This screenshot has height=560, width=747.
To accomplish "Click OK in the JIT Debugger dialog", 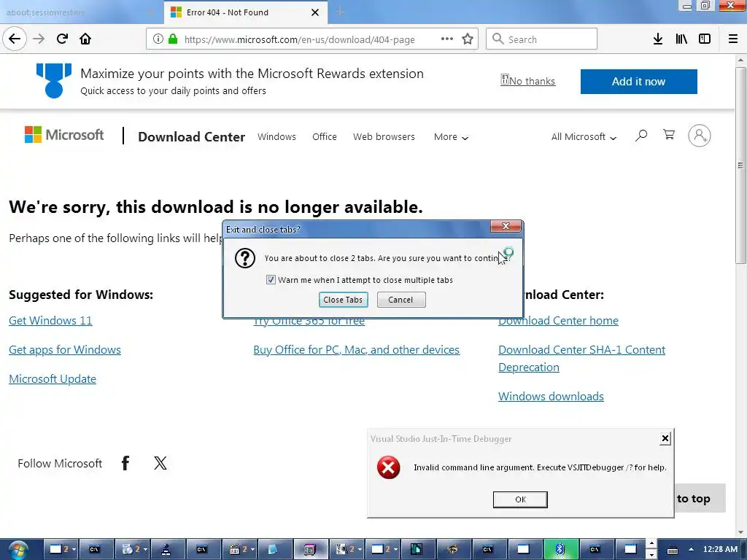I will 520,499.
